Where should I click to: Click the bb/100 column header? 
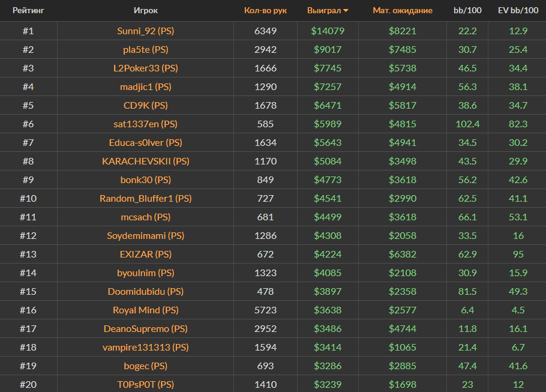coord(467,11)
